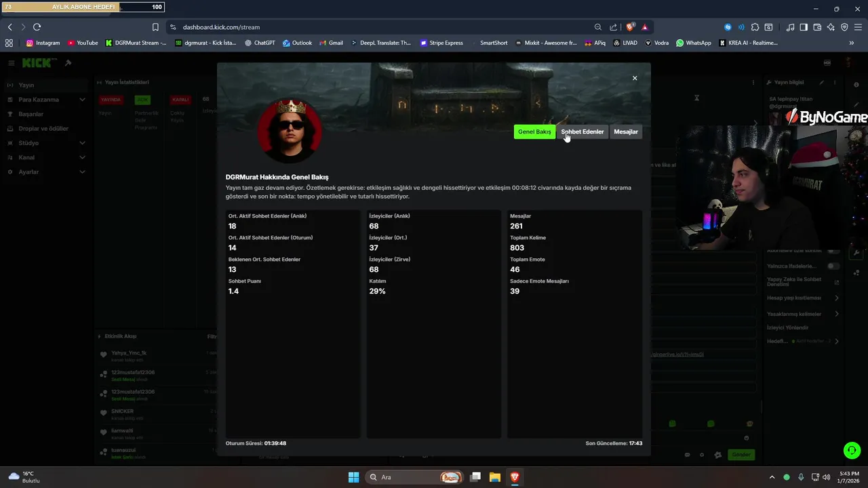The height and width of the screenshot is (488, 868).
Task: Click liamwalti in the activity feed
Action: (x=123, y=430)
